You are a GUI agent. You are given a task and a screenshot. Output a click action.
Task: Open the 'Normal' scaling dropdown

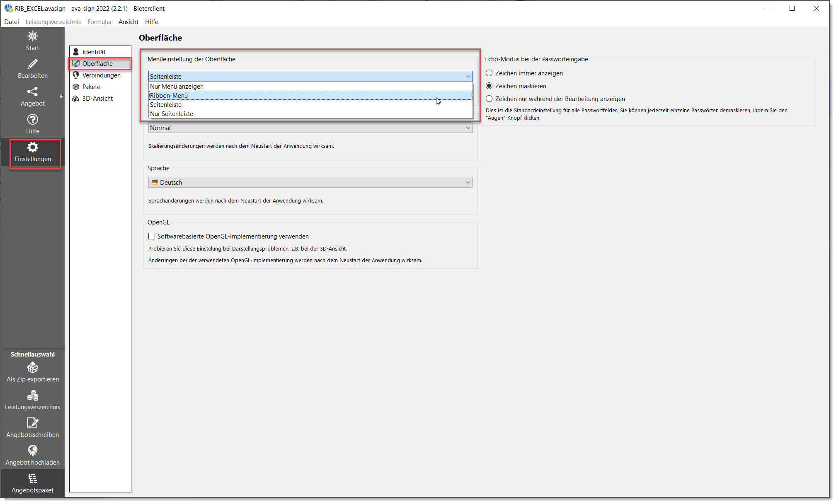tap(310, 128)
